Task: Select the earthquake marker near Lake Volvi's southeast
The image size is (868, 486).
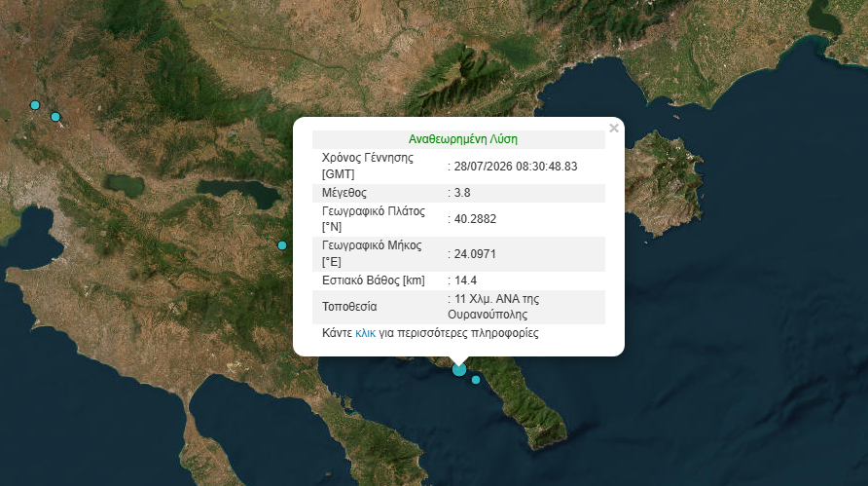Action: coord(282,244)
